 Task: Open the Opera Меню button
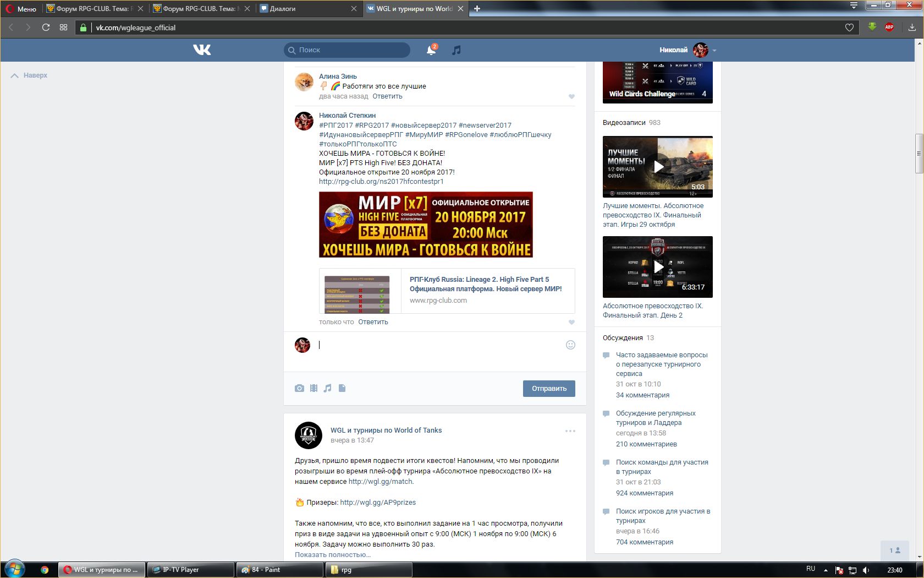tap(21, 8)
